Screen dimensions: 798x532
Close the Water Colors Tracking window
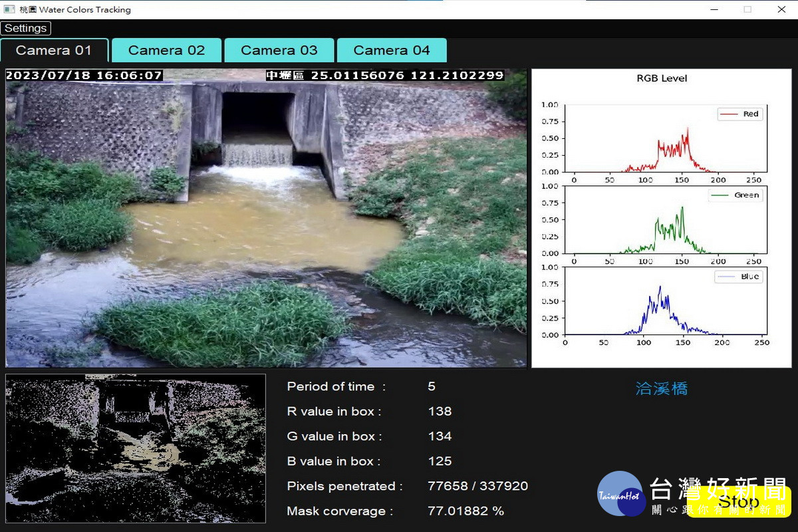781,9
